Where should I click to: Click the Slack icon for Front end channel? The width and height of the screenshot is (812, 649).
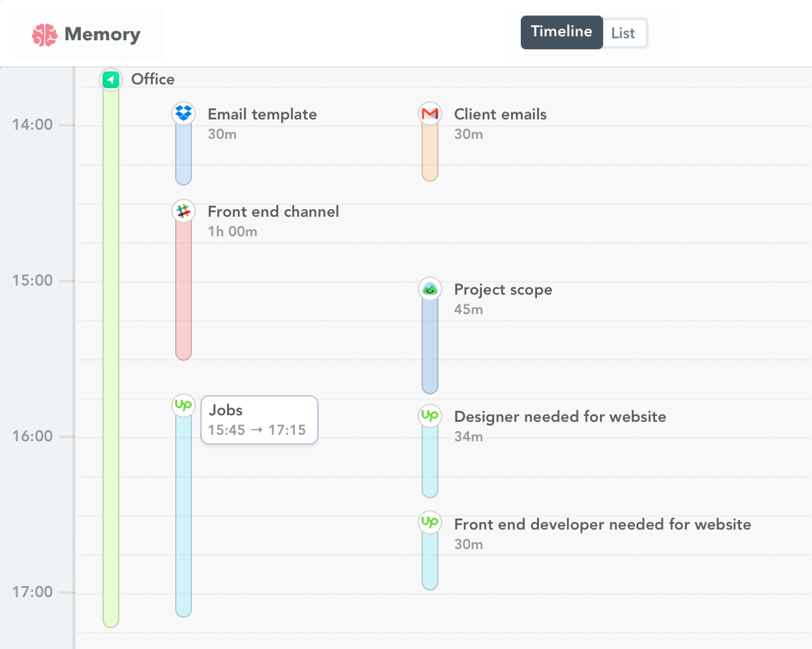[x=183, y=211]
